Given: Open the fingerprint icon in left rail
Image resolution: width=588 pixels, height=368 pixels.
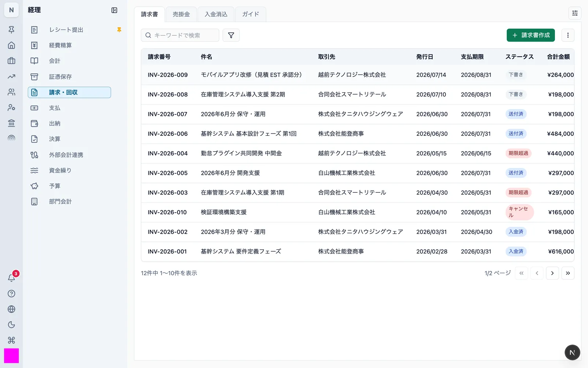Looking at the screenshot, I should click(x=11, y=138).
